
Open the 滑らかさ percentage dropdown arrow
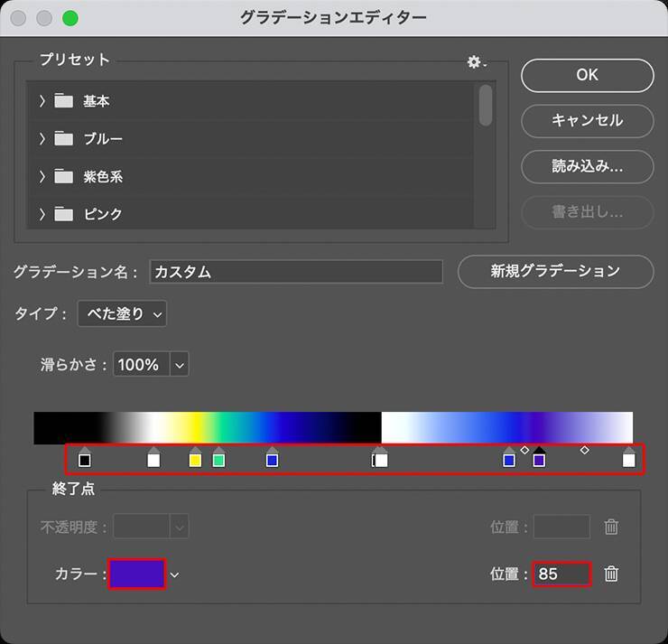click(179, 365)
